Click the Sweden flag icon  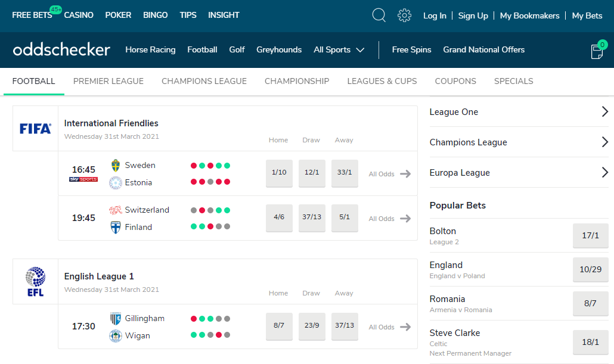click(116, 166)
